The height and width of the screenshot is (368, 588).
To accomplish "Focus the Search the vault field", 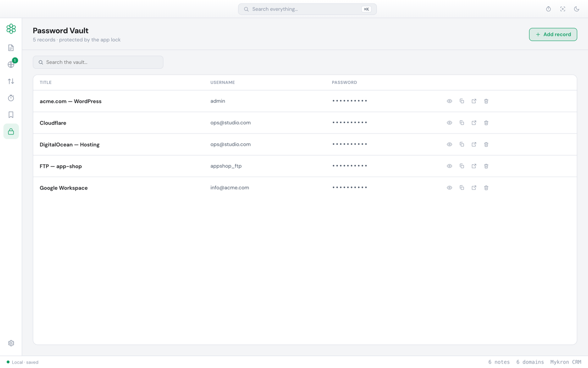I will pyautogui.click(x=98, y=62).
